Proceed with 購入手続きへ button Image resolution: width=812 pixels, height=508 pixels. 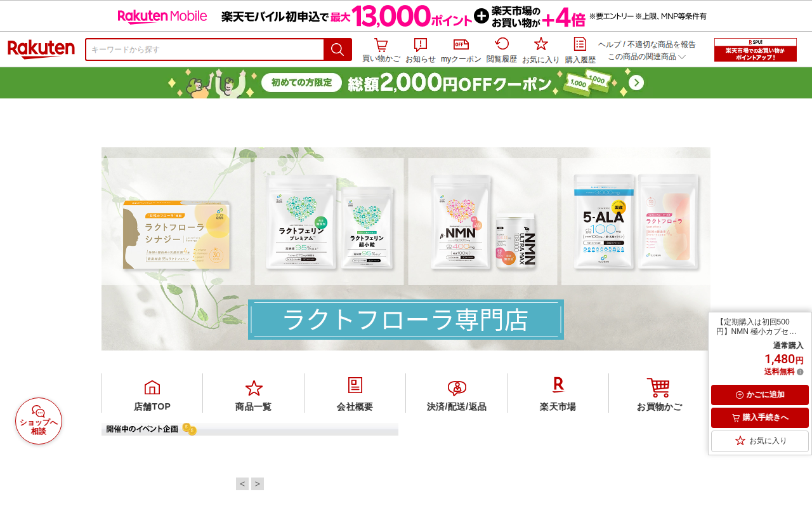(760, 418)
